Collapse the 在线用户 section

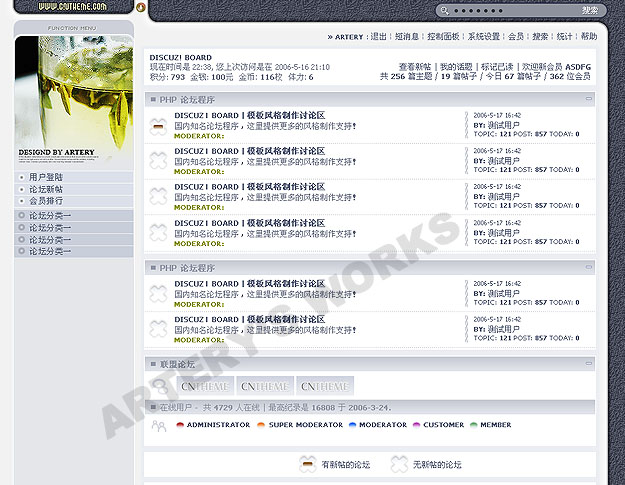pos(588,407)
